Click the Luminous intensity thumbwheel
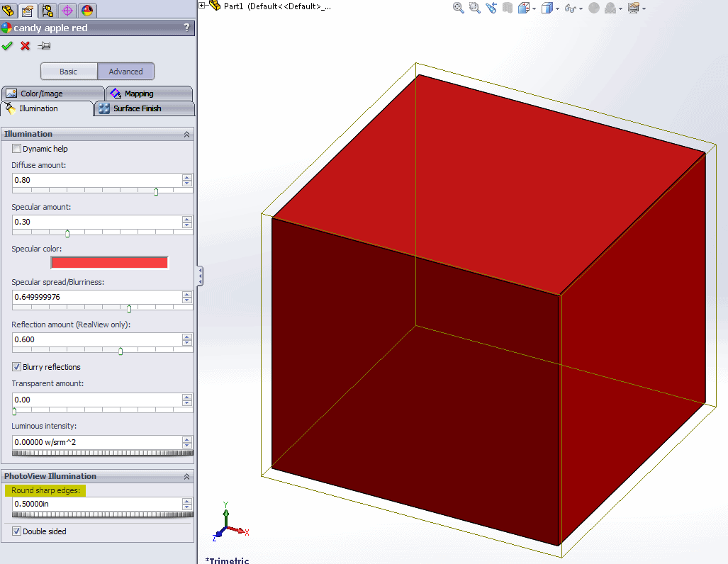The height and width of the screenshot is (564, 728). click(x=103, y=453)
